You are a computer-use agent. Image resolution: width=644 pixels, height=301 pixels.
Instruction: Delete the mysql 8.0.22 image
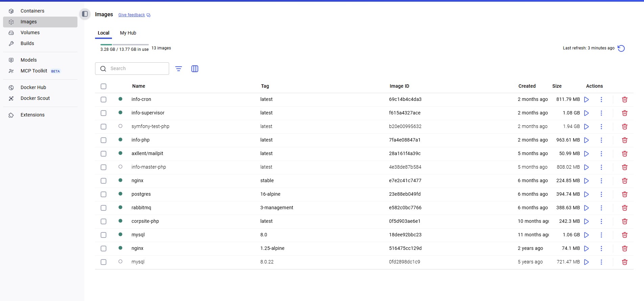tap(625, 262)
